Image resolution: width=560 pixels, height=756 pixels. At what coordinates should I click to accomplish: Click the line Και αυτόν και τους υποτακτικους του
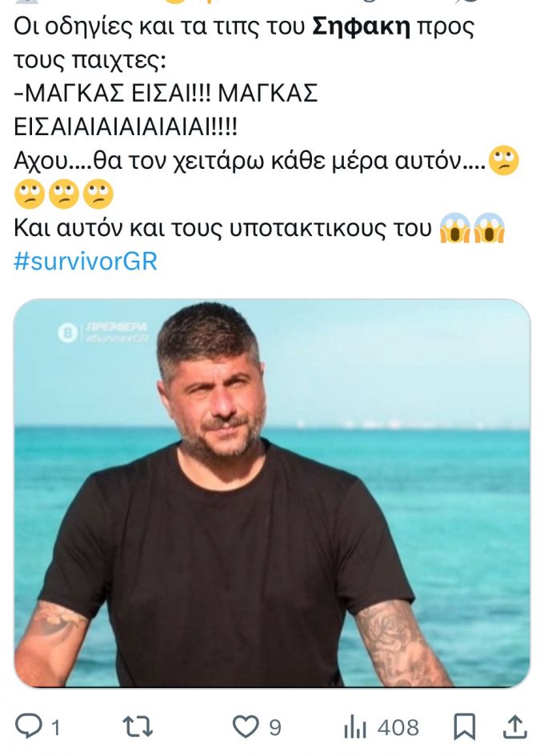(222, 228)
